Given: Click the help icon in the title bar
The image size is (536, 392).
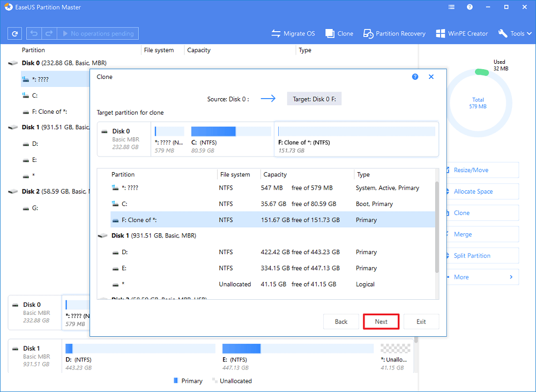Looking at the screenshot, I should (x=470, y=7).
